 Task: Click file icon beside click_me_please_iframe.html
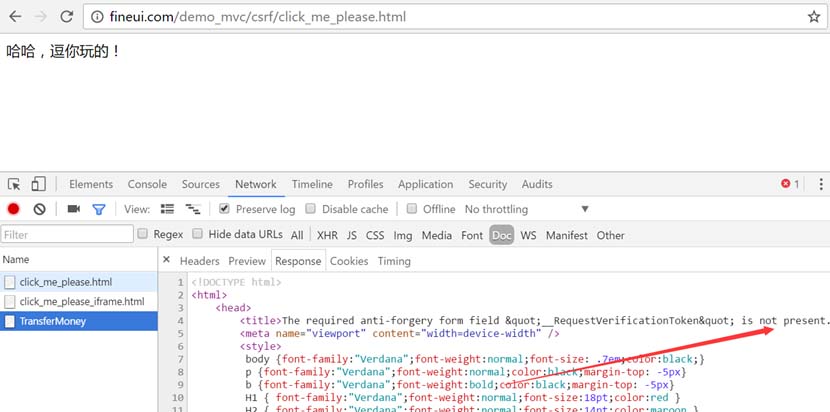[x=10, y=302]
